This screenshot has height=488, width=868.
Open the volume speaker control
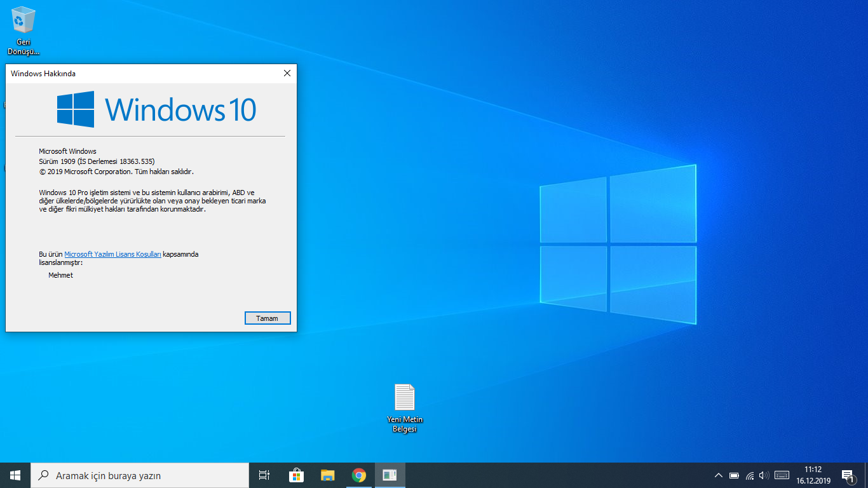(764, 475)
